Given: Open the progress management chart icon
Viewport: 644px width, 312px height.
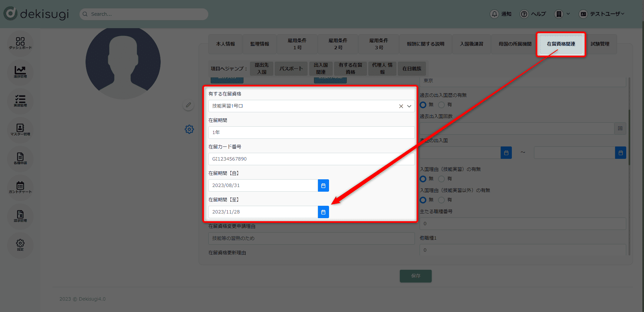Looking at the screenshot, I should (20, 72).
